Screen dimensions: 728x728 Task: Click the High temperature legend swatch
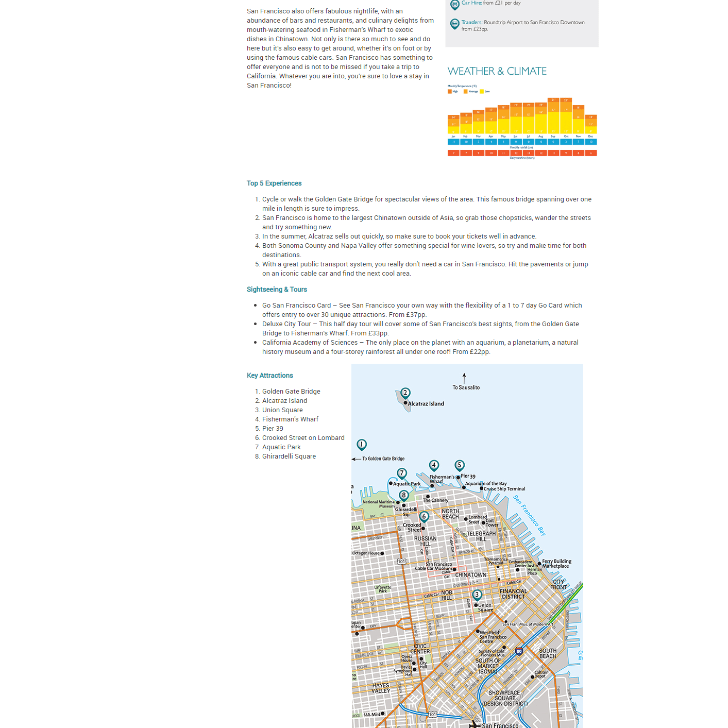tap(450, 91)
